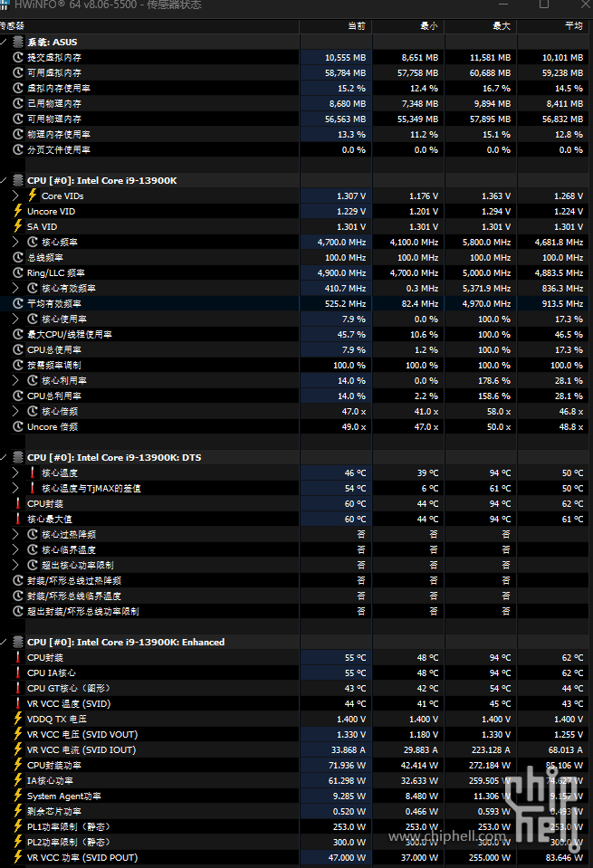Select the 封装/环形总线过热降频 row label

tap(74, 581)
